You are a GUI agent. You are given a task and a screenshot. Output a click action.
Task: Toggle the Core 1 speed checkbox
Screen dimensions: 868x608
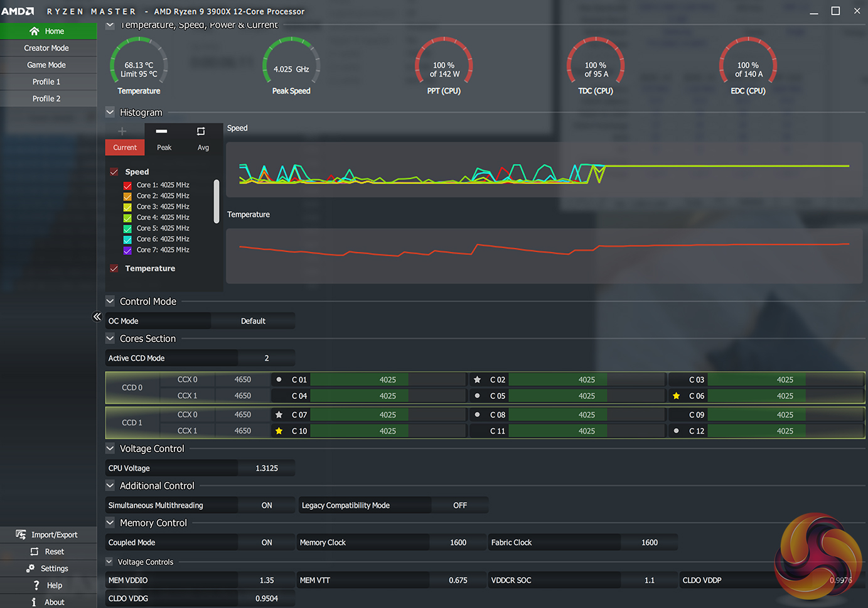point(127,185)
